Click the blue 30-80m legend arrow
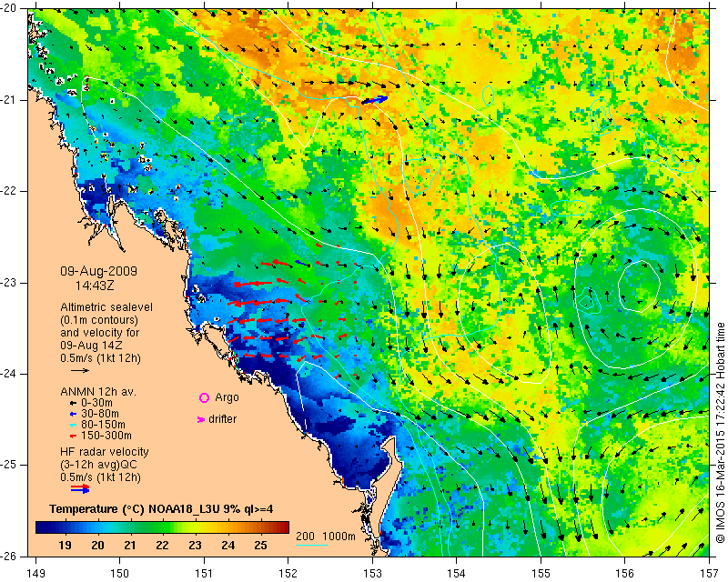The width and height of the screenshot is (728, 582). coord(73,414)
